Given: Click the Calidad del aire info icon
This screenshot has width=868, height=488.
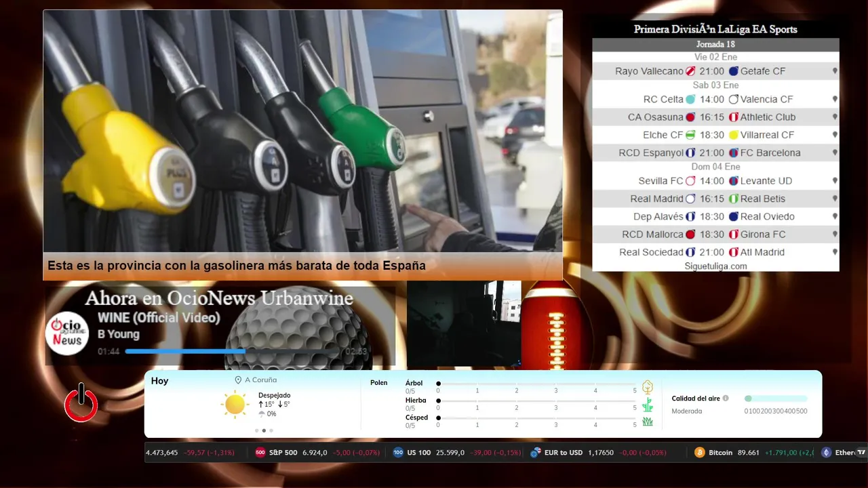Looking at the screenshot, I should [726, 399].
